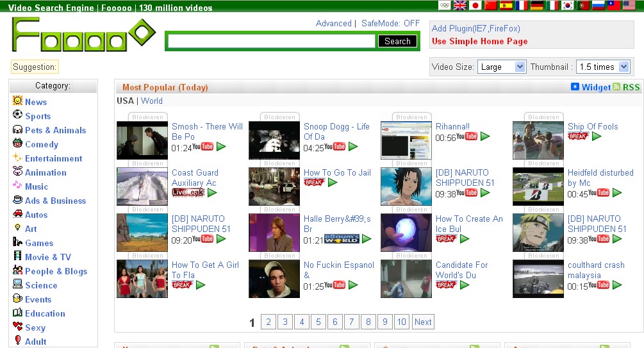Pick the France flag icon

click(x=522, y=5)
